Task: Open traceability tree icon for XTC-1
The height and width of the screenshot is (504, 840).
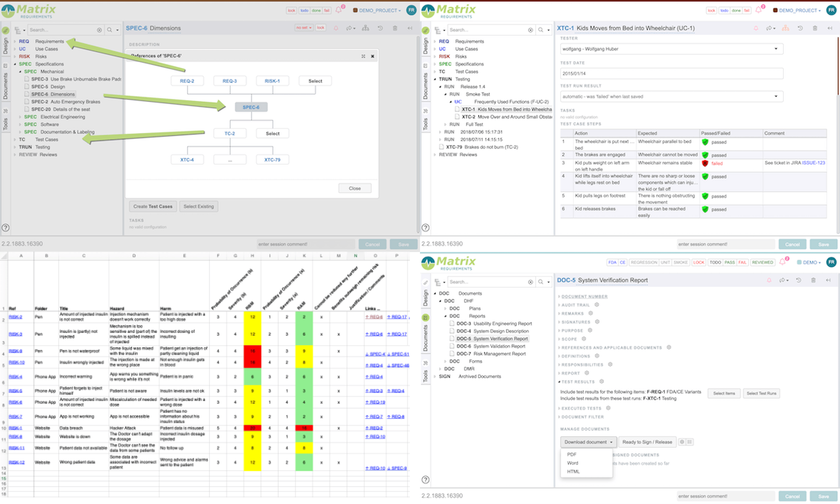Action: [x=785, y=28]
